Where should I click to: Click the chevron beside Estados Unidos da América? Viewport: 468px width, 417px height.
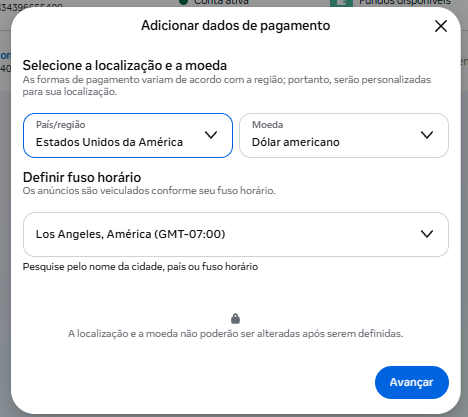211,135
